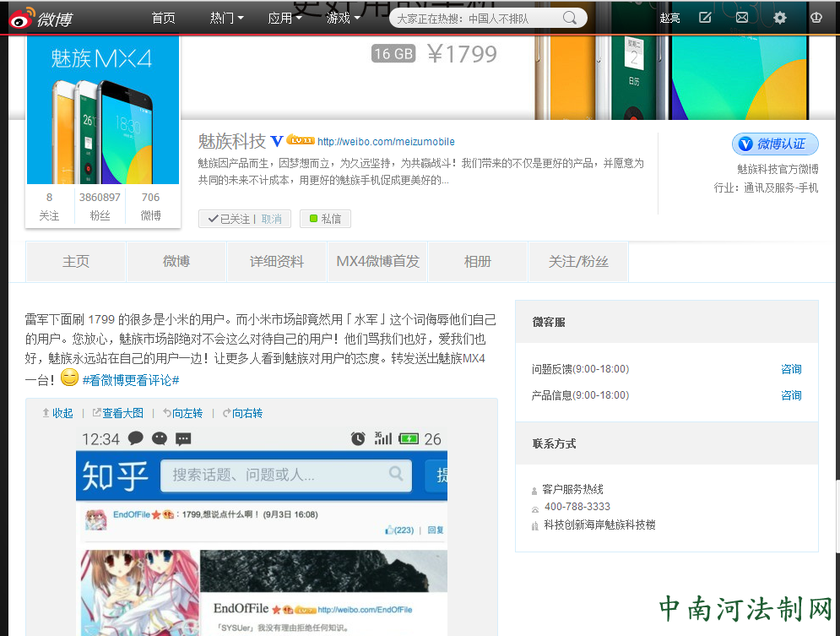This screenshot has width=840, height=636.
Task: Collapse the image with 收起
Action: (x=57, y=413)
